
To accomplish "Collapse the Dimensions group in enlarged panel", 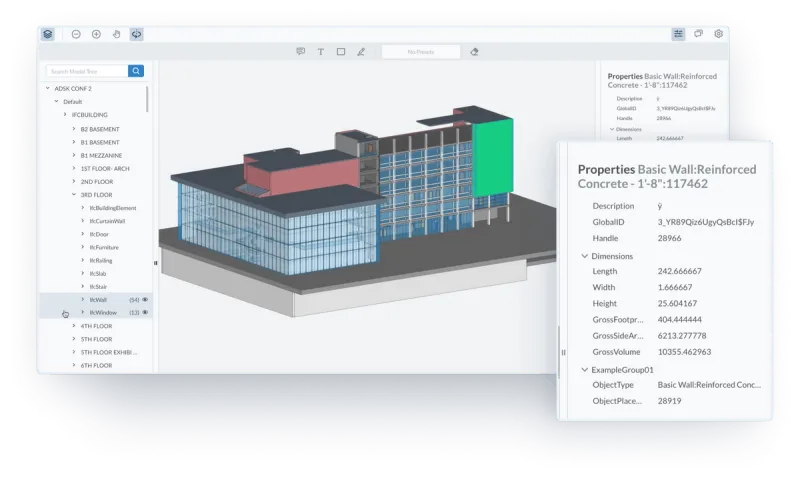I will [x=585, y=256].
